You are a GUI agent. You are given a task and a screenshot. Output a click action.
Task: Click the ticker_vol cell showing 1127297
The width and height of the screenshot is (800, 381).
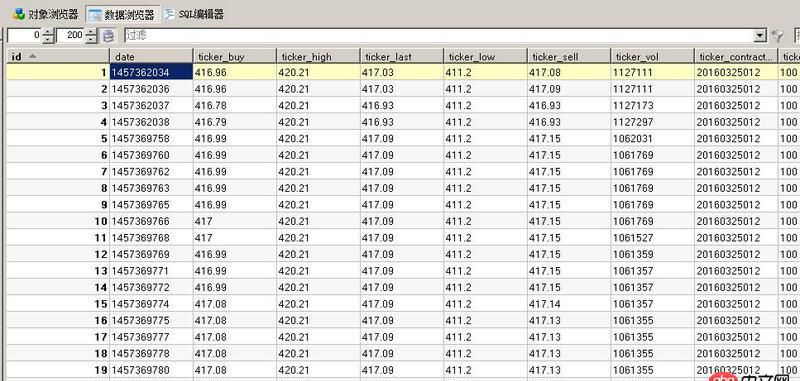click(652, 122)
